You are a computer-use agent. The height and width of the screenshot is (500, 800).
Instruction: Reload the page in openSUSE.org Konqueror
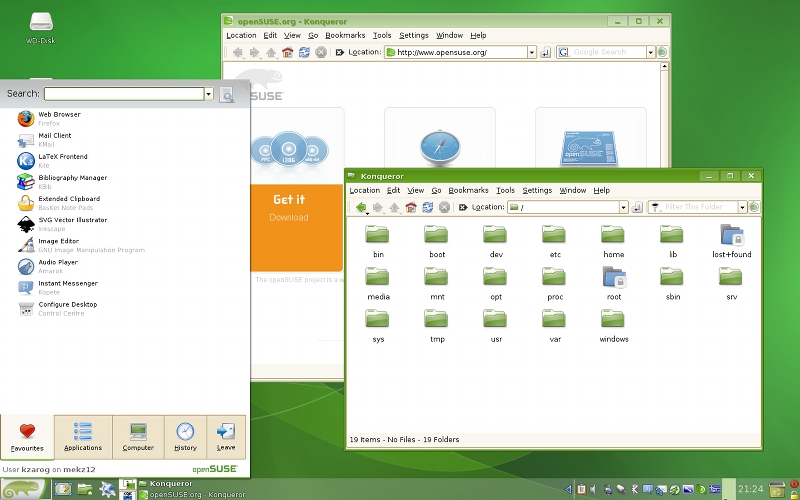[305, 52]
